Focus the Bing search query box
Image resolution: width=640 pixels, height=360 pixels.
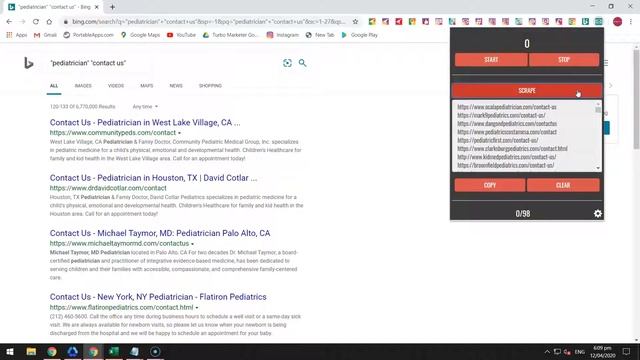[x=163, y=63]
